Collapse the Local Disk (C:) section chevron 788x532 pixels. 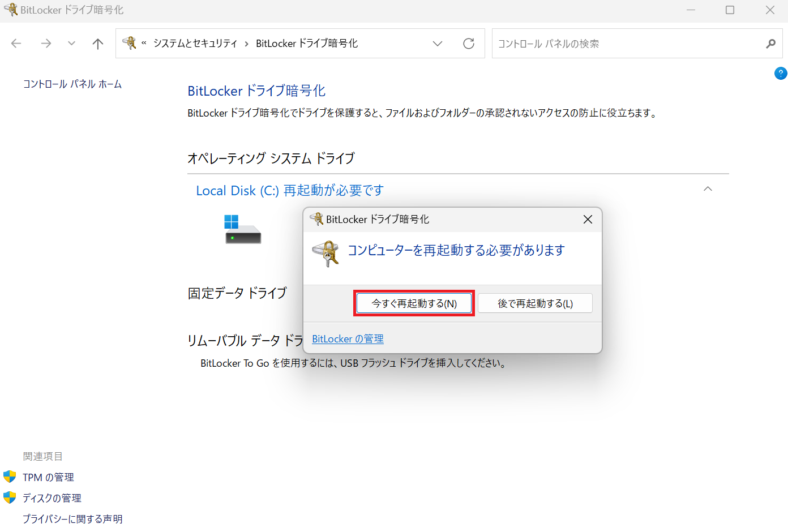point(708,189)
